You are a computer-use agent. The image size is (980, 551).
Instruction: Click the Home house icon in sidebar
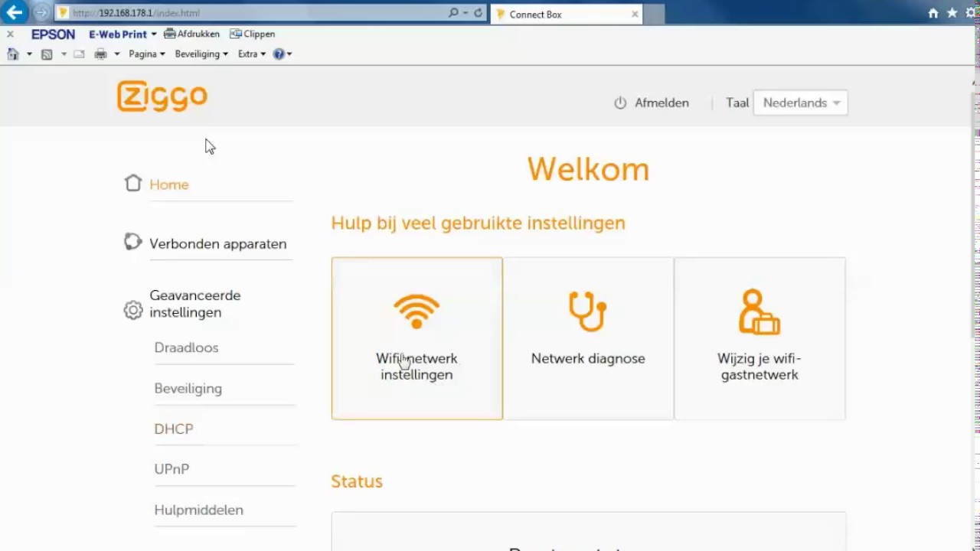133,183
